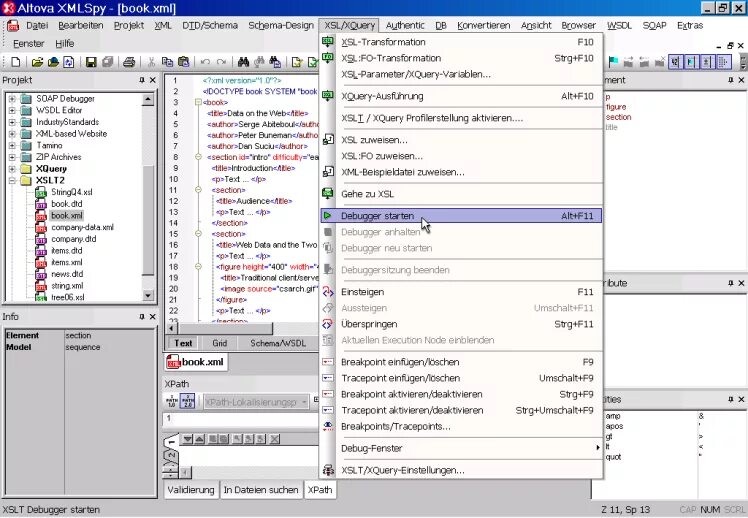The width and height of the screenshot is (748, 518).
Task: Click the Replace binoculars-with-page icon
Action: click(x=275, y=62)
